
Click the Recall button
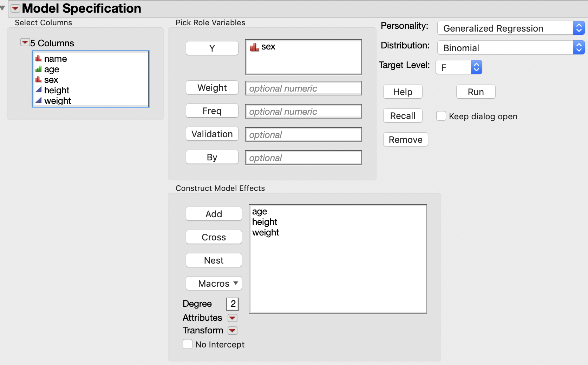coord(403,115)
